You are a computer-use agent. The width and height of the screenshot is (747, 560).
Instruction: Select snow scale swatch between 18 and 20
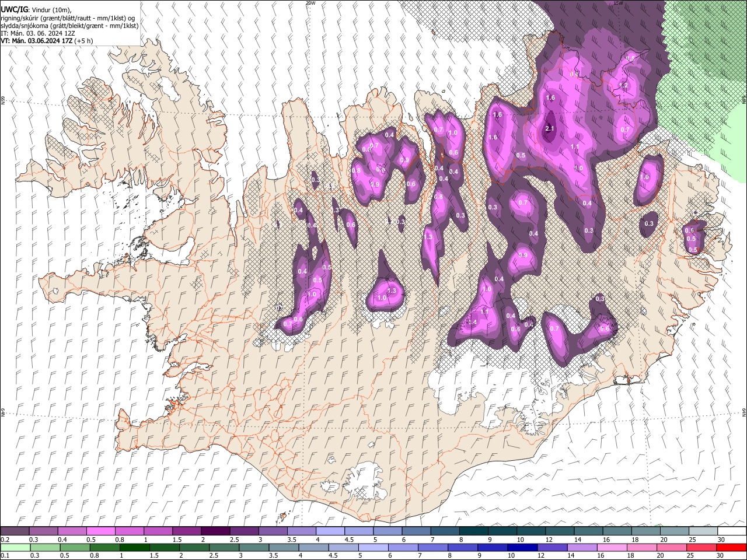coord(645,531)
